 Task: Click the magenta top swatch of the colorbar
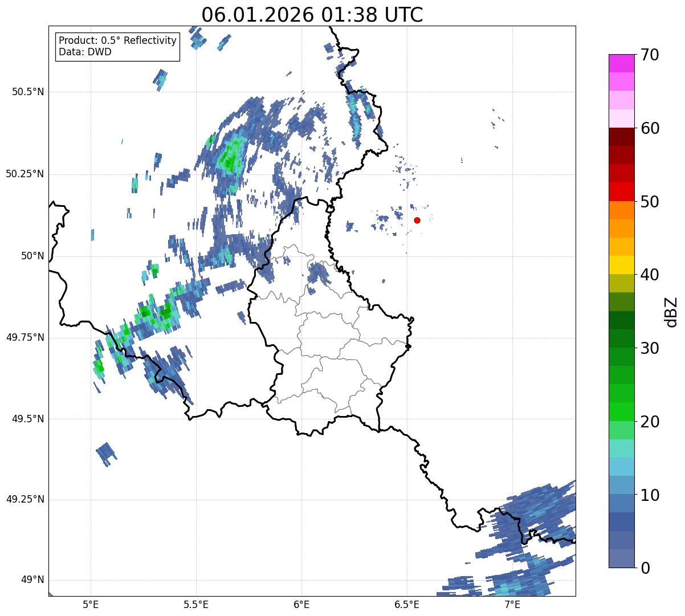tap(622, 63)
